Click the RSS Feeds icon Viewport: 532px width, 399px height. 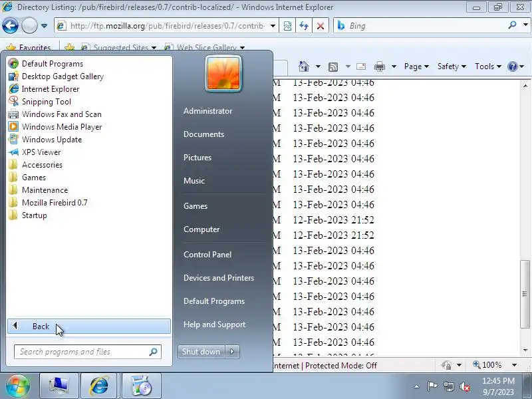pos(333,67)
